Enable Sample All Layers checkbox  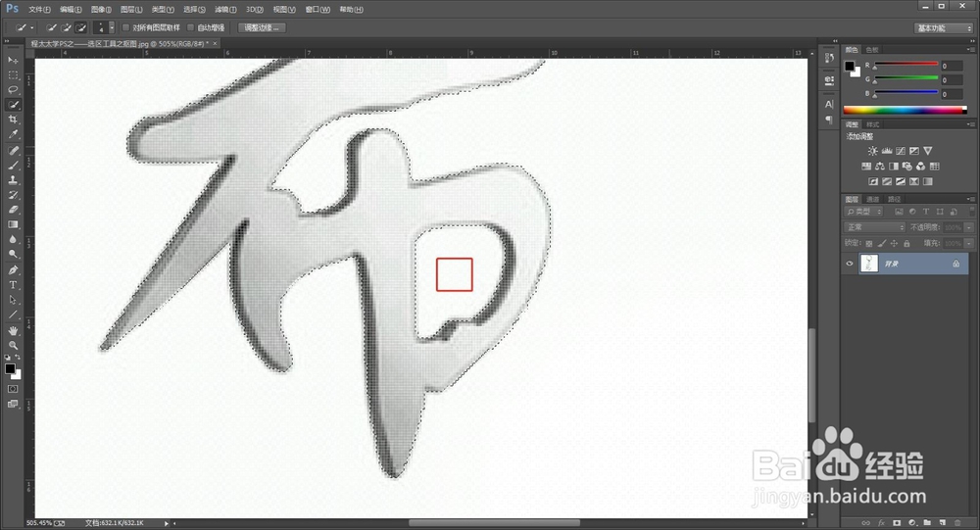125,27
